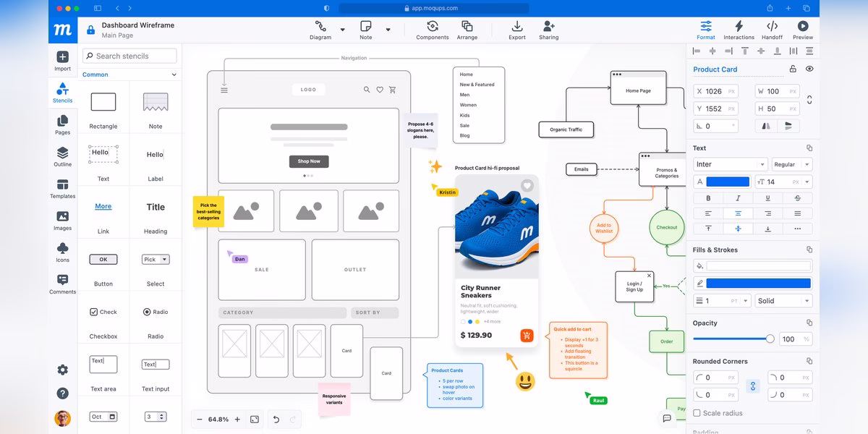Screen dimensions: 868x434
Task: Open the Solid stroke style dropdown
Action: point(783,301)
